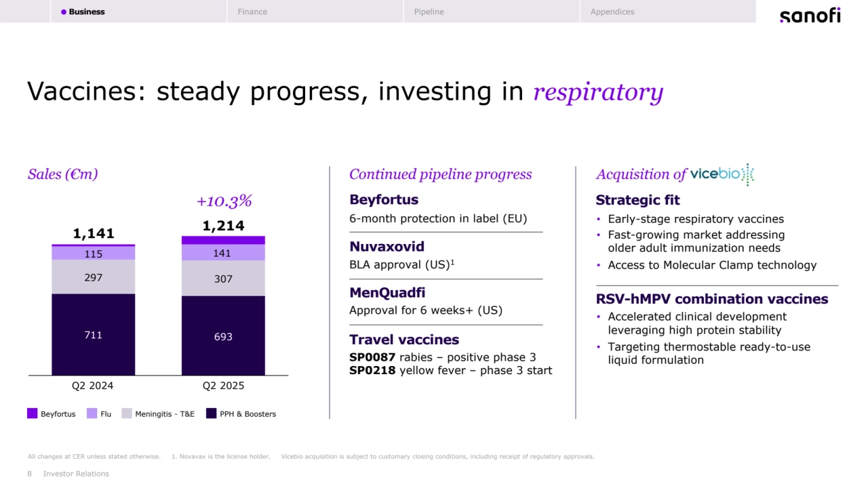This screenshot has height=488, width=868.
Task: Click the Acquisition of heading text
Action: click(x=642, y=174)
